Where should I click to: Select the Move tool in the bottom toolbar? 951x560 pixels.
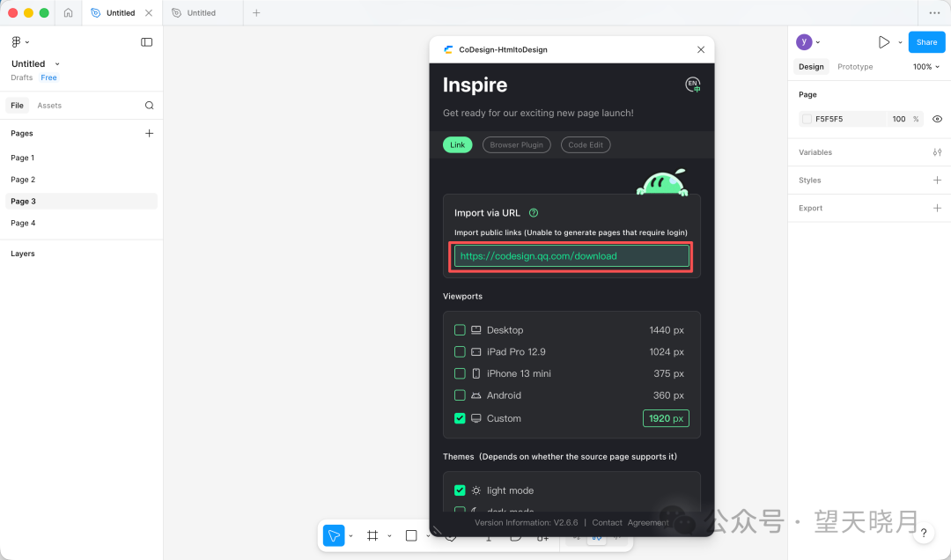(334, 535)
